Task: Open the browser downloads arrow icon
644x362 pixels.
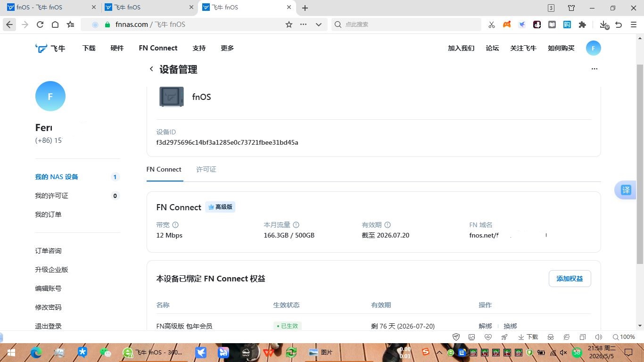Action: 603,25
